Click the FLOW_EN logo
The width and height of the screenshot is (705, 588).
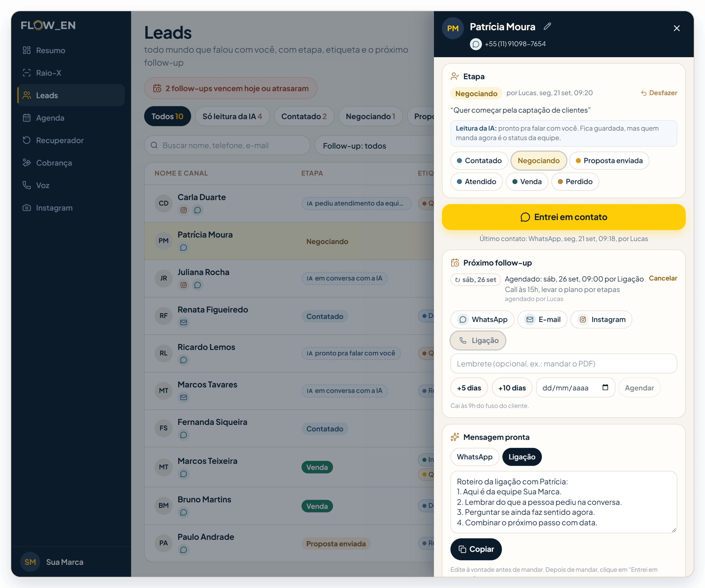[48, 25]
